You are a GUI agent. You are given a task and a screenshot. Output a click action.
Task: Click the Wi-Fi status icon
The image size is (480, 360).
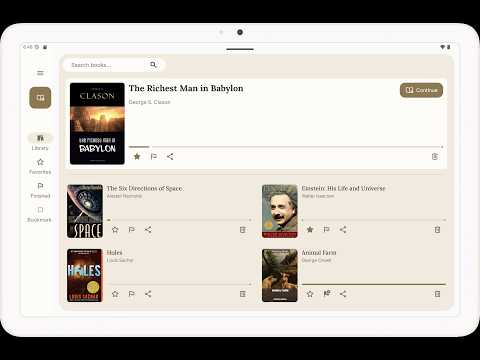[x=443, y=47]
